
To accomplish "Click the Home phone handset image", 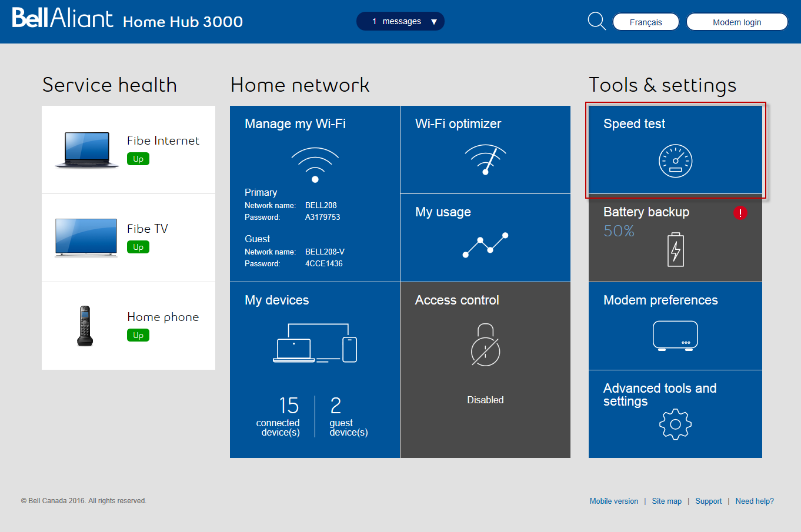I will pos(85,326).
